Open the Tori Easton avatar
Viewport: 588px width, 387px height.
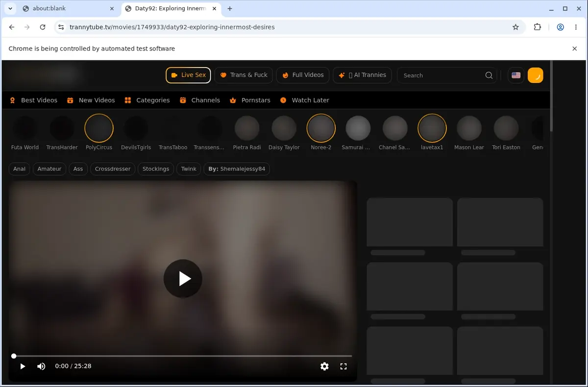coord(506,128)
